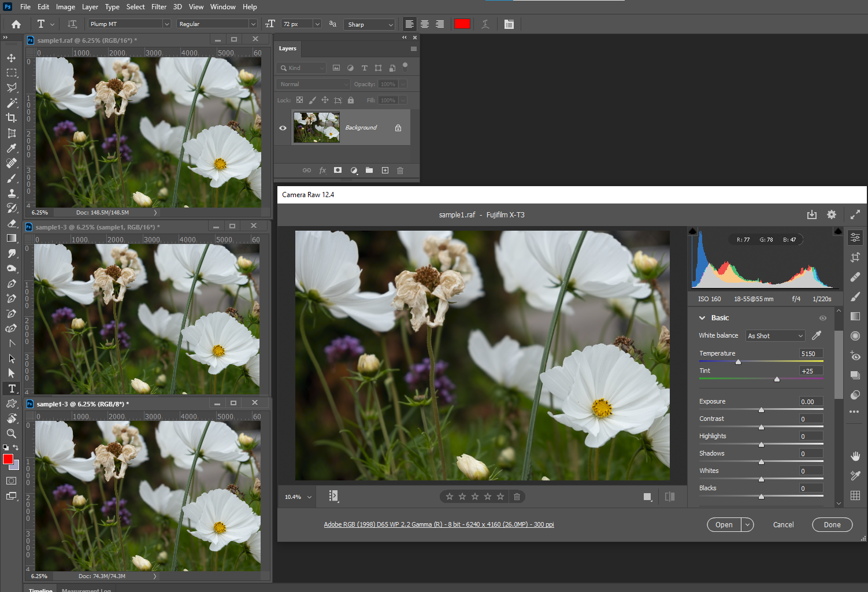The width and height of the screenshot is (868, 592).
Task: Click the Done button in Camera Raw
Action: pos(832,524)
